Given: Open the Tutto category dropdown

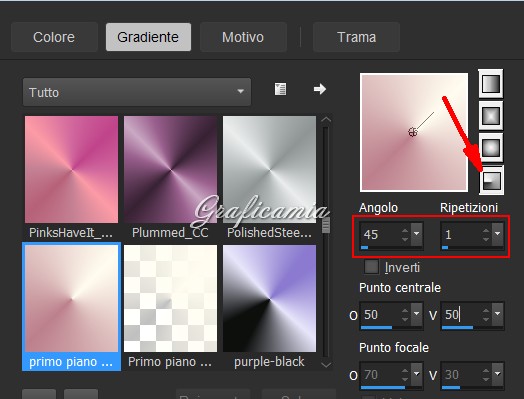Looking at the screenshot, I should tap(137, 92).
